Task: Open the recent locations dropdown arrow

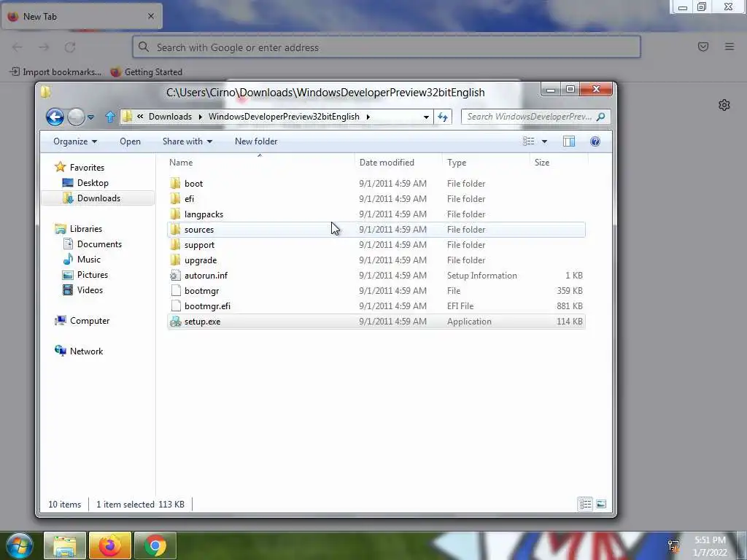Action: click(90, 117)
